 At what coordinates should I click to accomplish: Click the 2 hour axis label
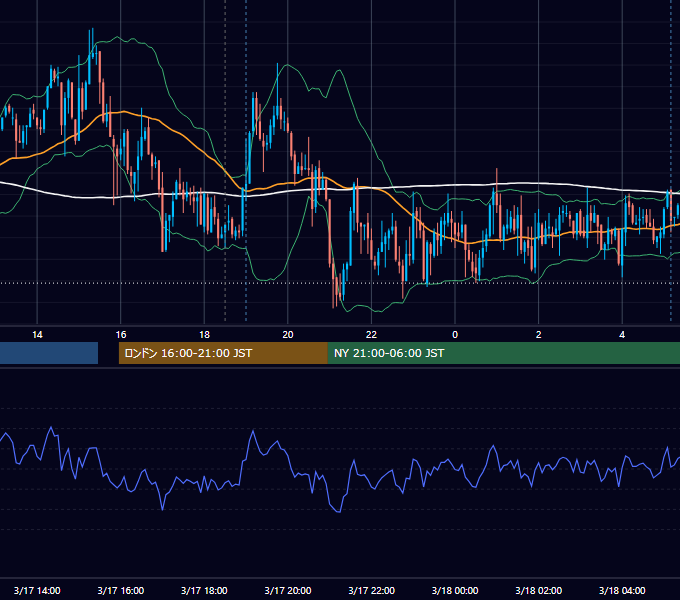coord(539,335)
